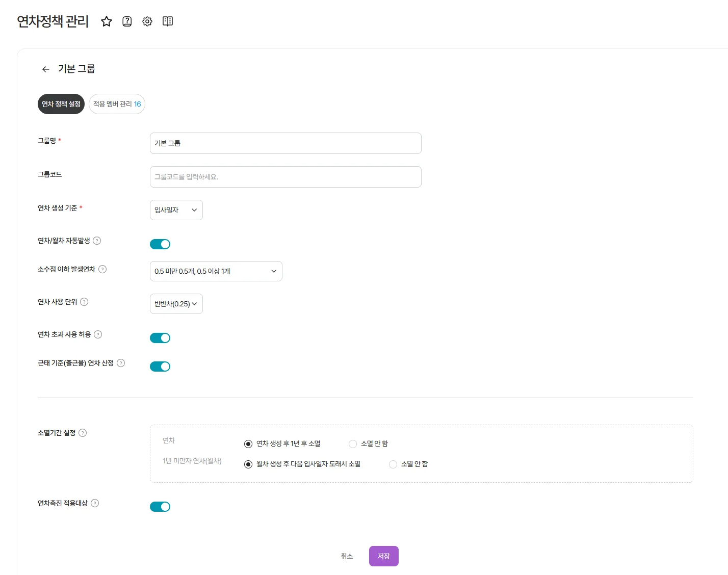
Task: Select the 연차 정책 설정 tab
Action: pos(61,103)
